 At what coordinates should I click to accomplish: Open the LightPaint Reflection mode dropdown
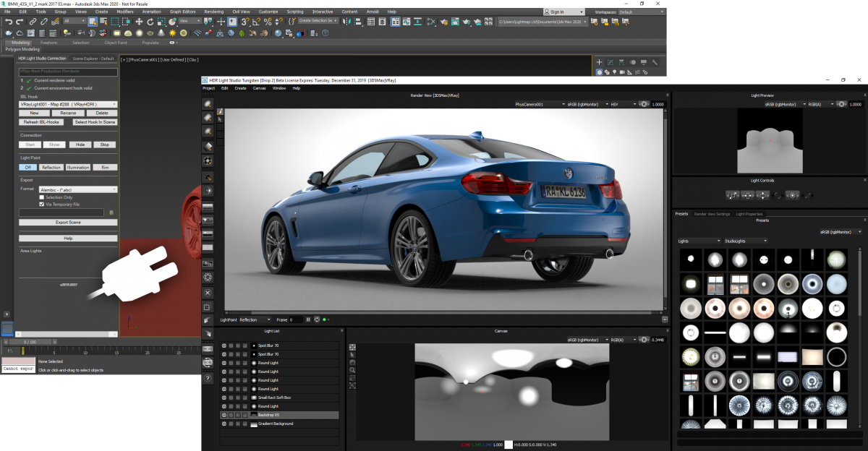click(255, 319)
